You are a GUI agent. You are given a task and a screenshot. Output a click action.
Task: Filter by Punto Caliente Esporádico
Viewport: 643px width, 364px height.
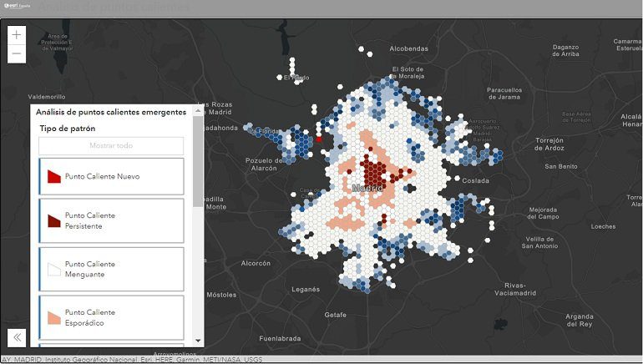pos(111,317)
